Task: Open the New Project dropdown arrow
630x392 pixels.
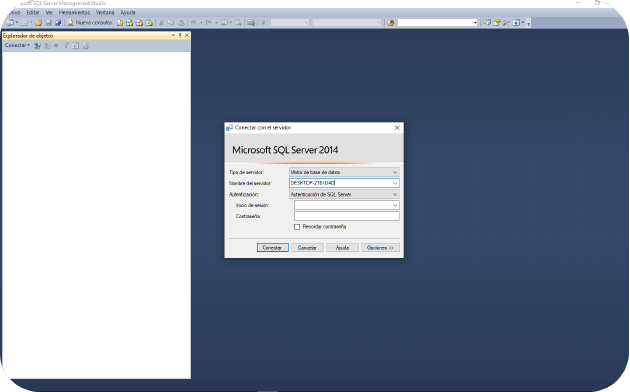Action: [17, 22]
